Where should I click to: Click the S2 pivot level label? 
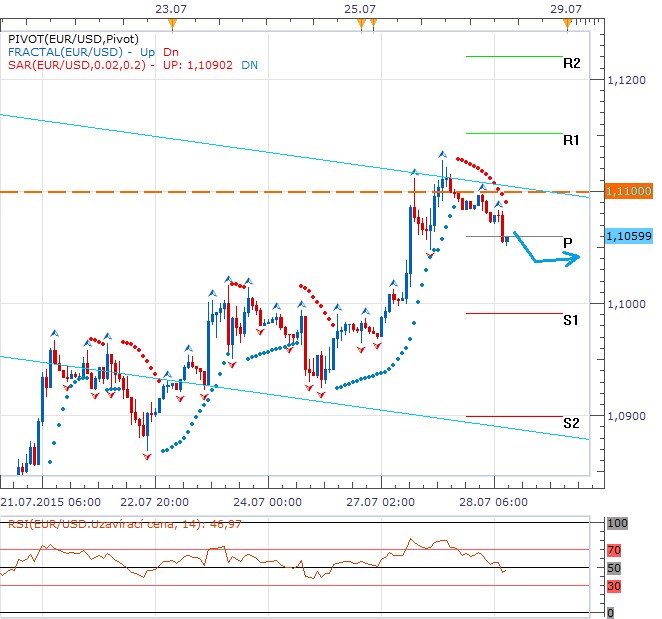(x=571, y=423)
